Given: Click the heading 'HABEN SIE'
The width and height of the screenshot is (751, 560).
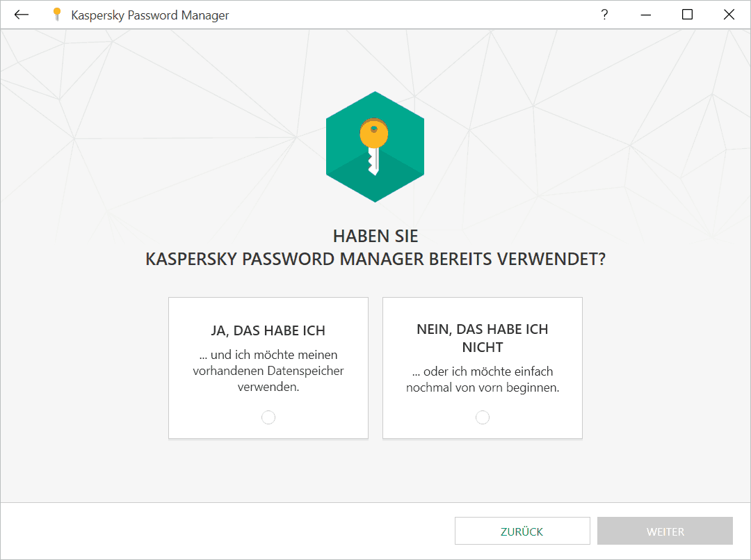Looking at the screenshot, I should [375, 236].
